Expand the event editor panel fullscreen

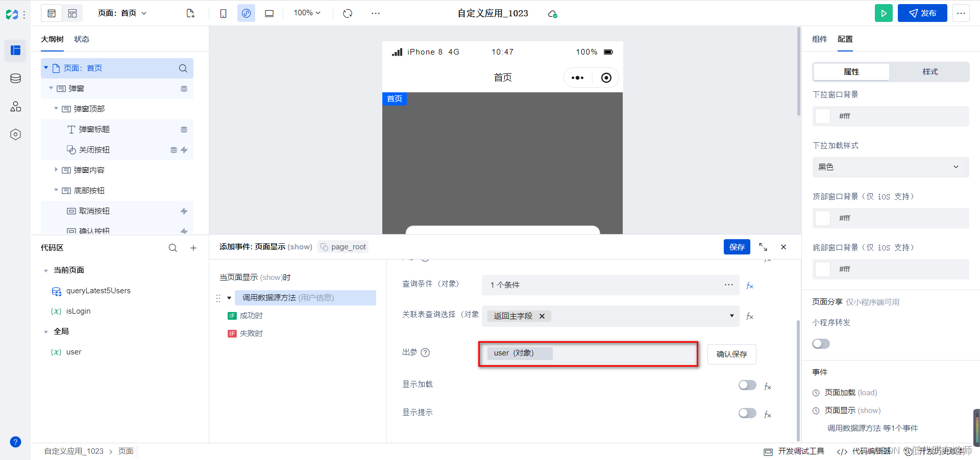pos(763,247)
